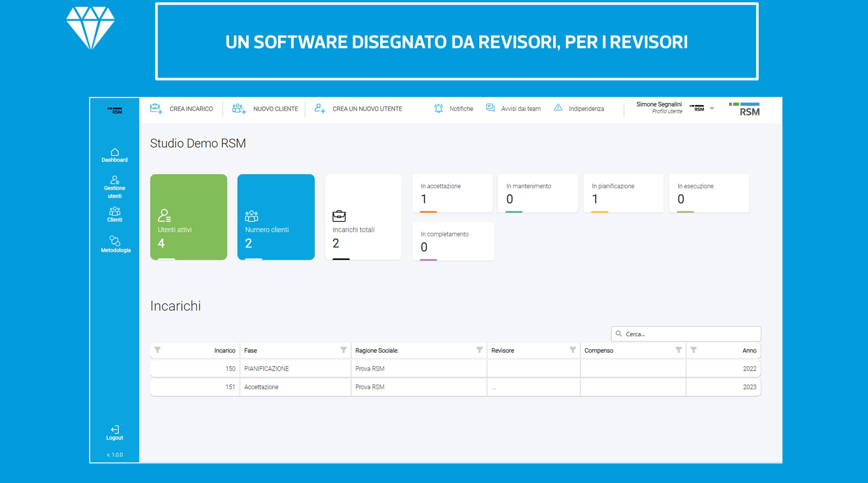Click the Nuovo Cliente group icon

click(239, 108)
